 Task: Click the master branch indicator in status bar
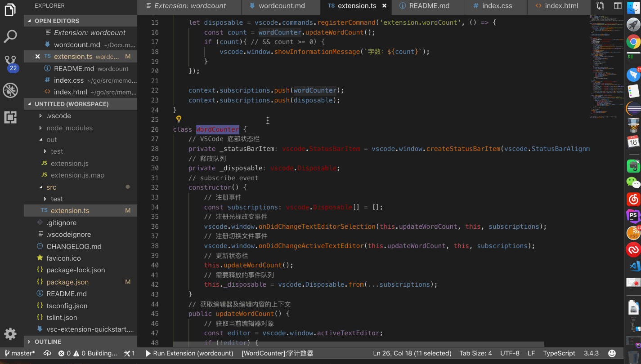click(19, 353)
